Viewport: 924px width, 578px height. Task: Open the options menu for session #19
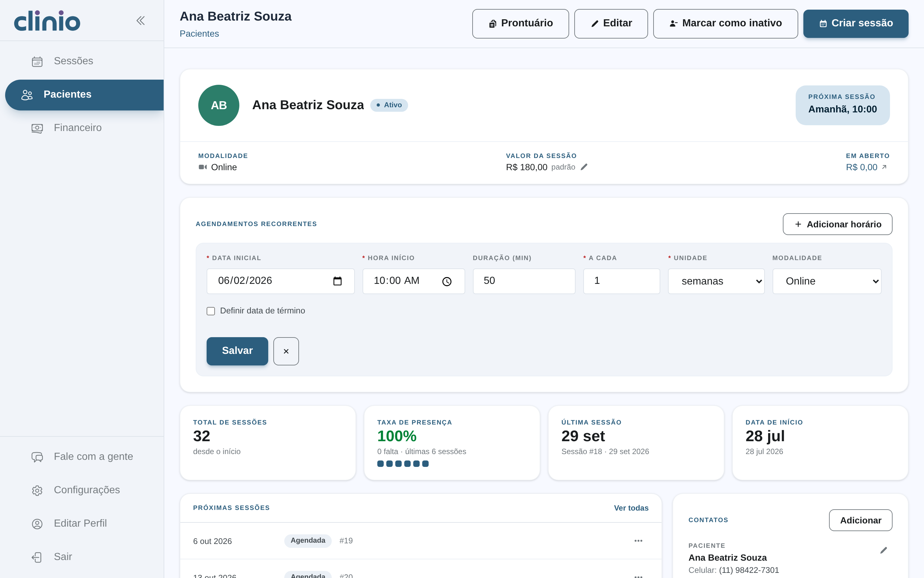pyautogui.click(x=638, y=540)
